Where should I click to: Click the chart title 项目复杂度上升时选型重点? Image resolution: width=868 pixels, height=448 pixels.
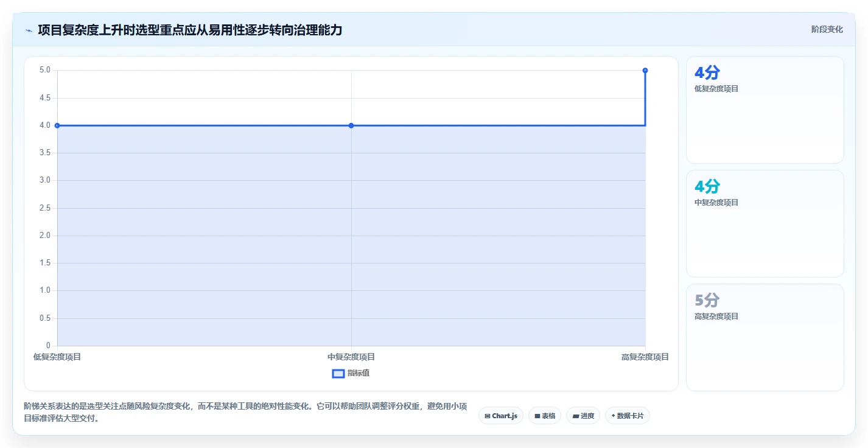pyautogui.click(x=190, y=30)
